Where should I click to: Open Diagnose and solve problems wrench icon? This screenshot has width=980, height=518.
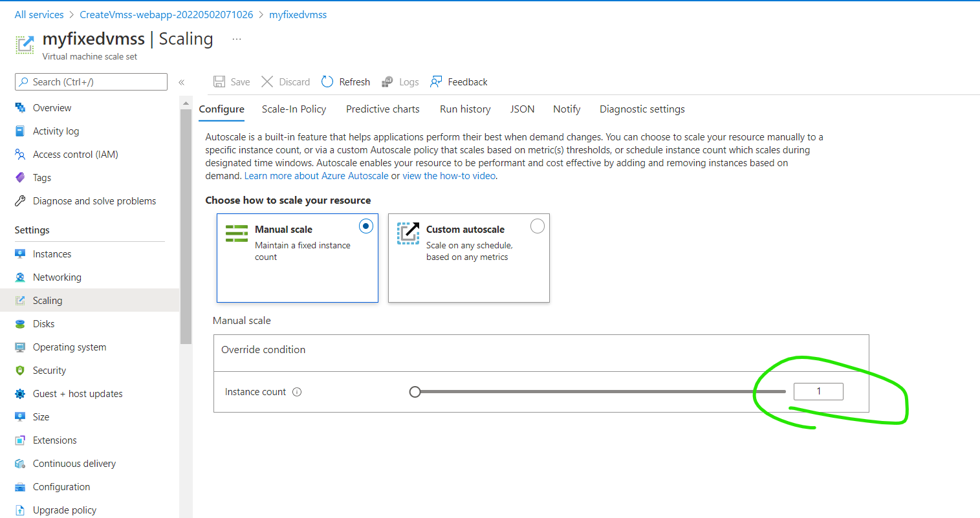tap(20, 200)
